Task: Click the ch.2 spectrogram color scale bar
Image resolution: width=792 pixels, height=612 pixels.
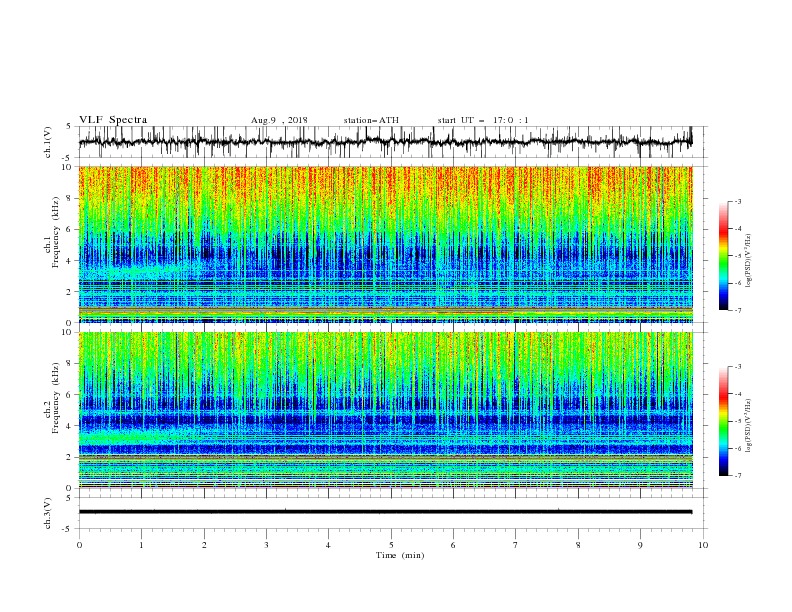Action: tap(723, 421)
